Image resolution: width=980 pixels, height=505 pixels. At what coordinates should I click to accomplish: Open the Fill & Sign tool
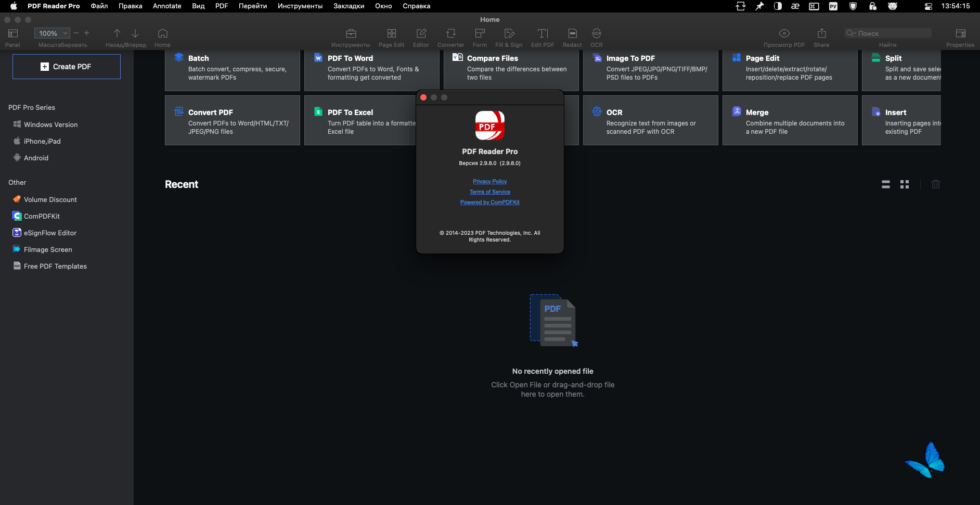tap(509, 33)
